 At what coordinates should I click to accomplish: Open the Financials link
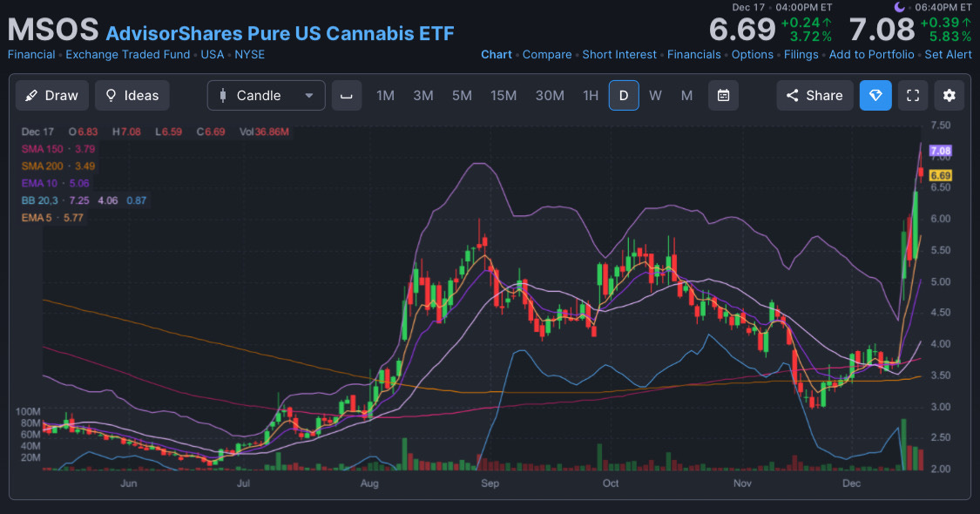pos(693,54)
